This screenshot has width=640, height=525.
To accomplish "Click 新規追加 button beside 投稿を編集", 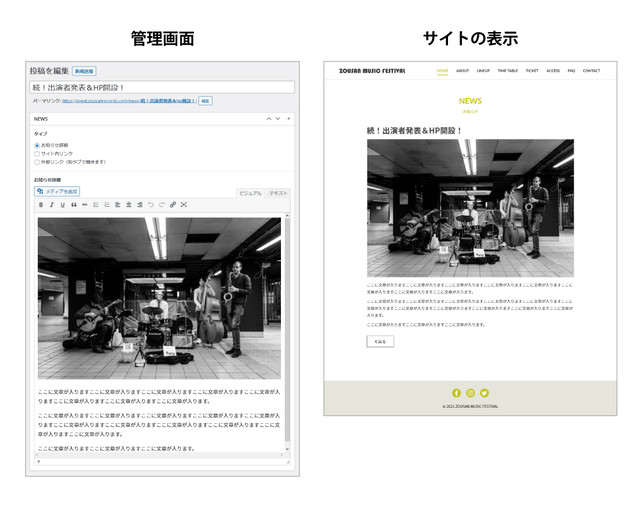I will pyautogui.click(x=84, y=71).
